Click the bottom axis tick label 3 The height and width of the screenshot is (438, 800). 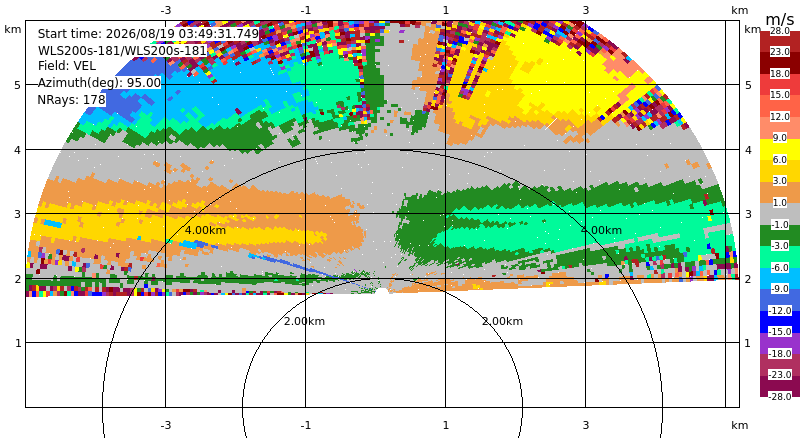(x=586, y=425)
